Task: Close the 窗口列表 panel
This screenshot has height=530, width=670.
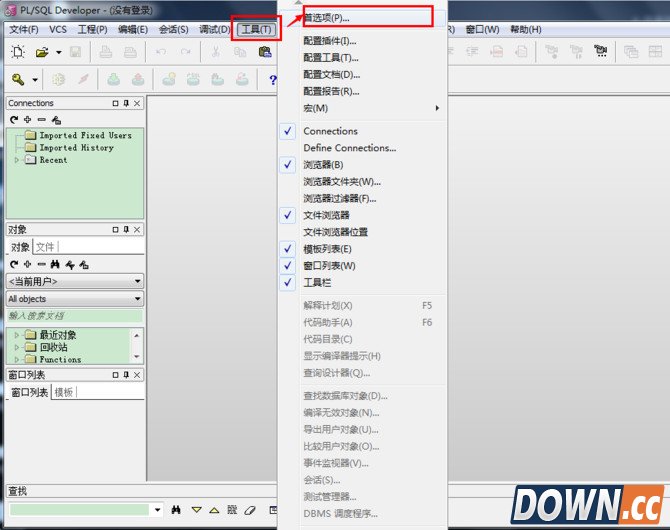Action: click(137, 375)
